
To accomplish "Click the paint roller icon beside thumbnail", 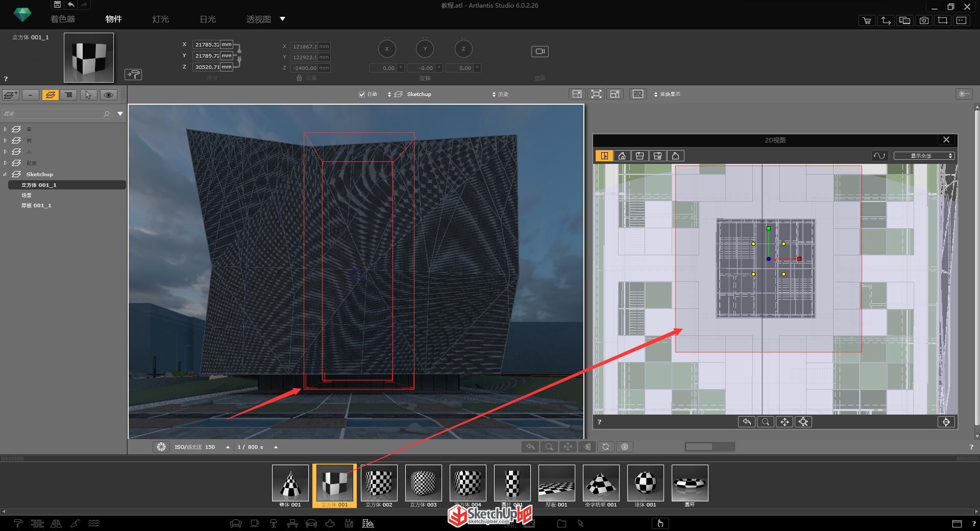I will [133, 75].
